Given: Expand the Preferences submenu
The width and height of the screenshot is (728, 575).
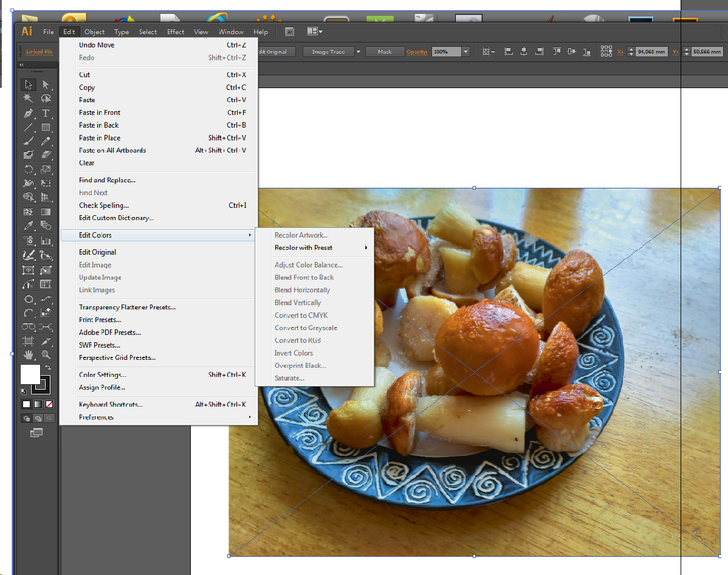Looking at the screenshot, I should click(x=159, y=417).
